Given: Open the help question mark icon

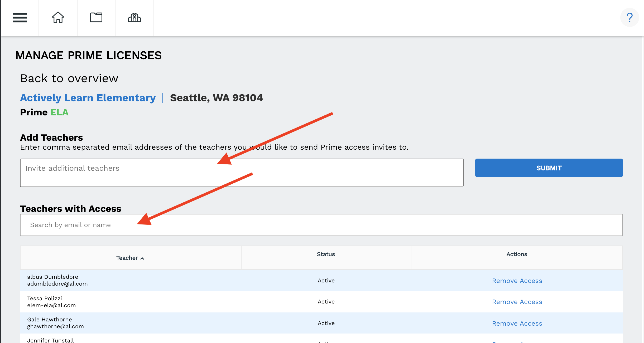Looking at the screenshot, I should click(629, 18).
